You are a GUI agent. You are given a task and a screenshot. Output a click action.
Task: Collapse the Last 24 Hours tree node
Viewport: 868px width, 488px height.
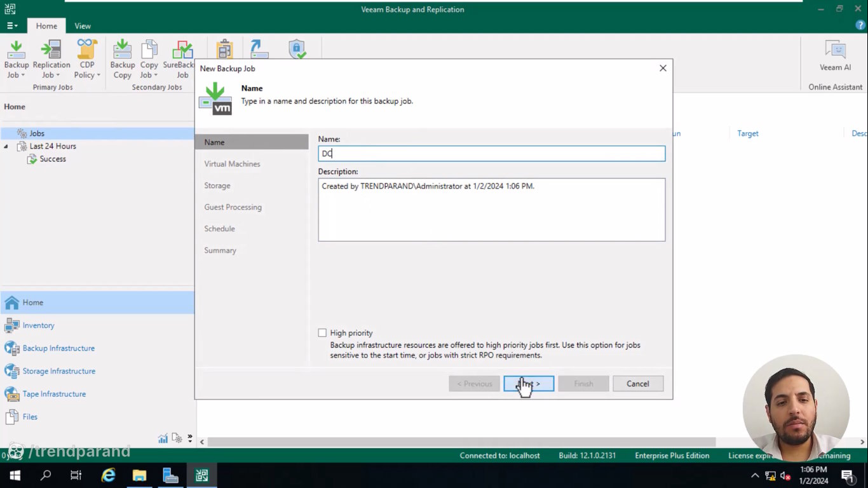(6, 146)
